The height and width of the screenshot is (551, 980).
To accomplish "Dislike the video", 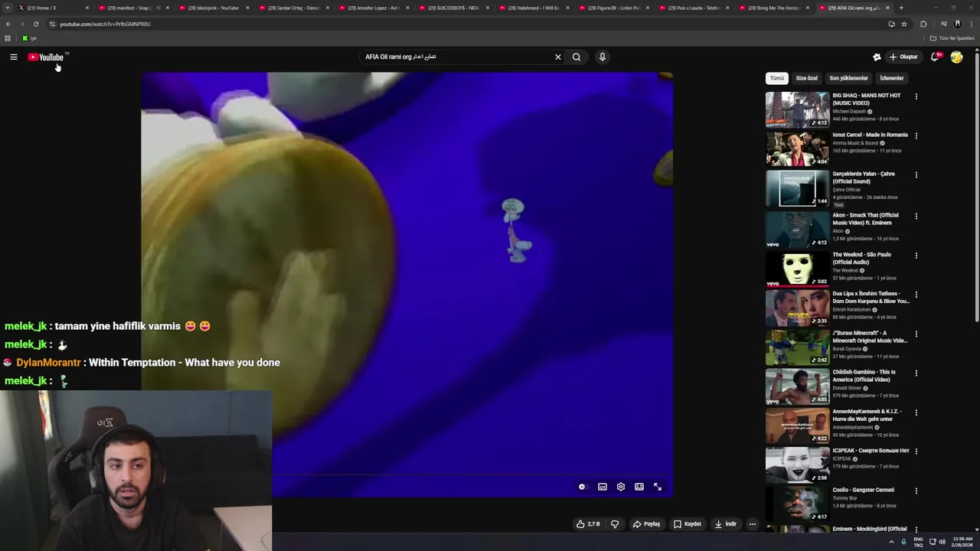I will tap(614, 524).
